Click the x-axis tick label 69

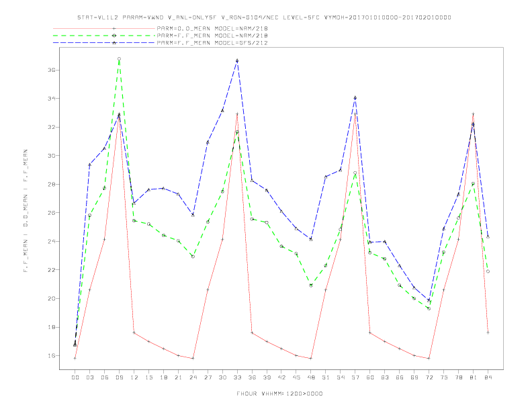pos(414,377)
